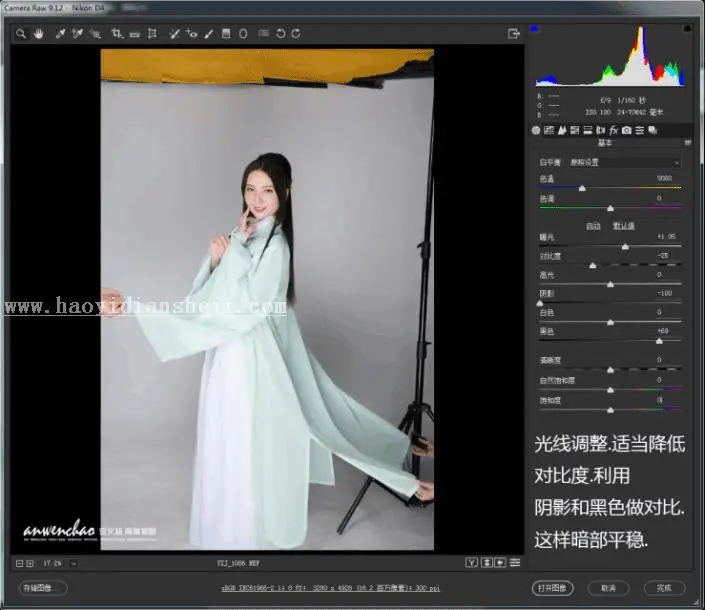This screenshot has height=610, width=705.
Task: Toggle highlight clipping warning in histogram
Action: click(687, 29)
